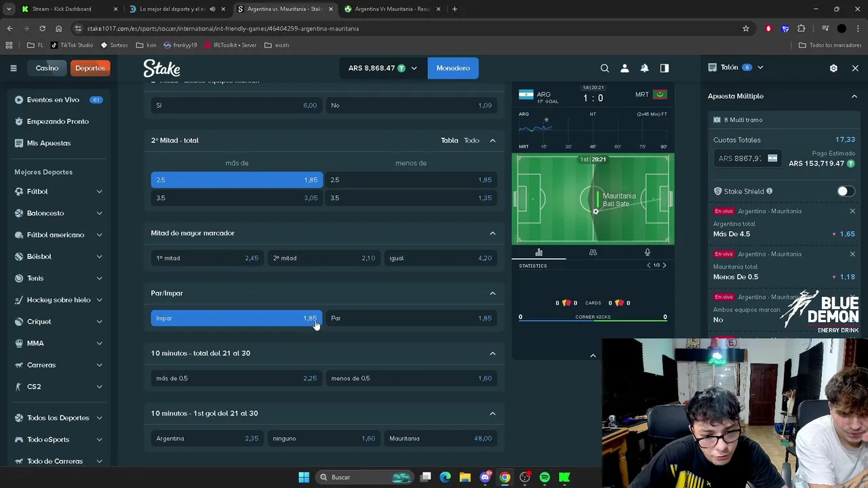
Task: Collapse the 2ª Mitad - total market
Action: (492, 140)
